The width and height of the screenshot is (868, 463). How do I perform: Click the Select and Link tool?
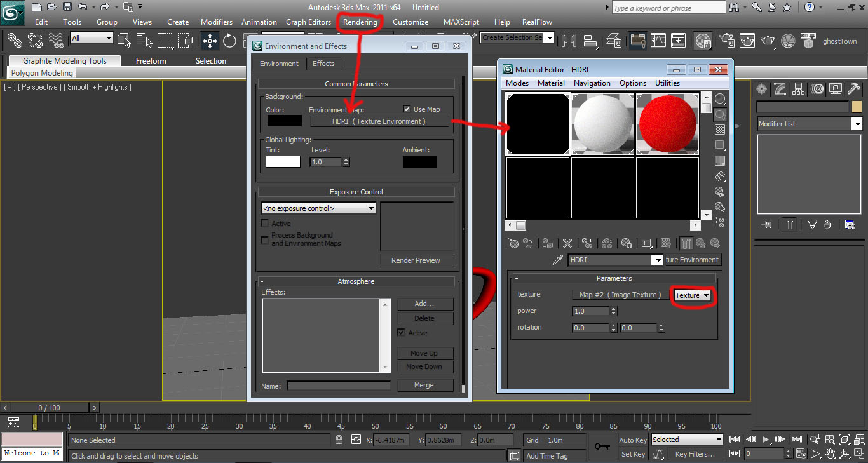point(15,41)
